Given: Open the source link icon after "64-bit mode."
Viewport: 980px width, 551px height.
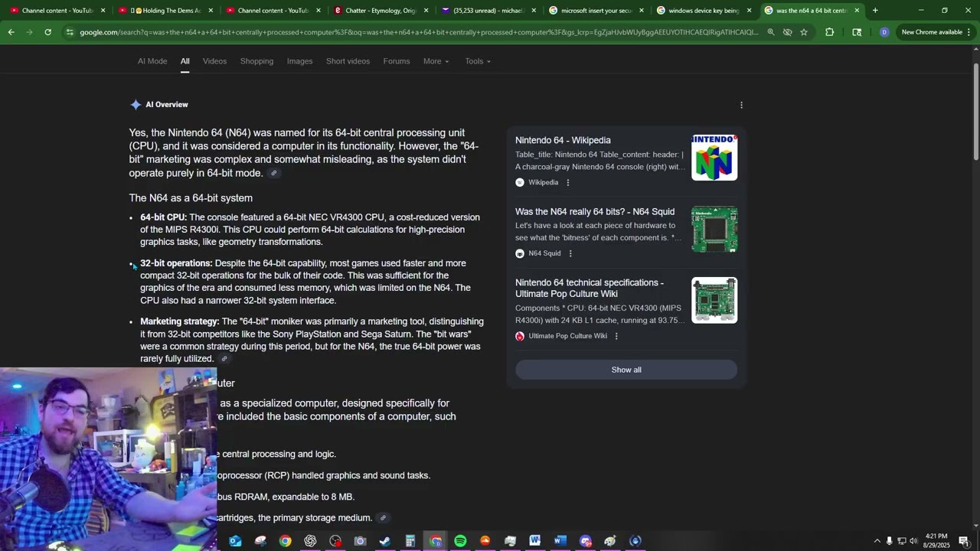Looking at the screenshot, I should click(273, 174).
